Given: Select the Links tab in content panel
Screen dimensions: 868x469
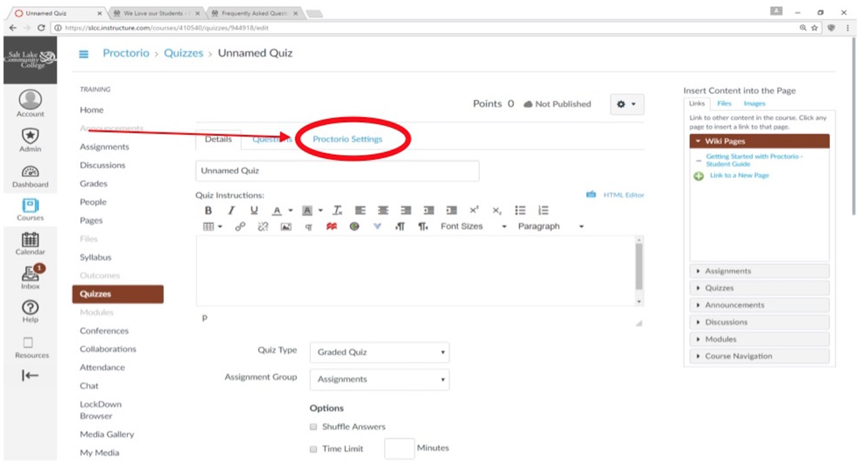Looking at the screenshot, I should point(697,104).
